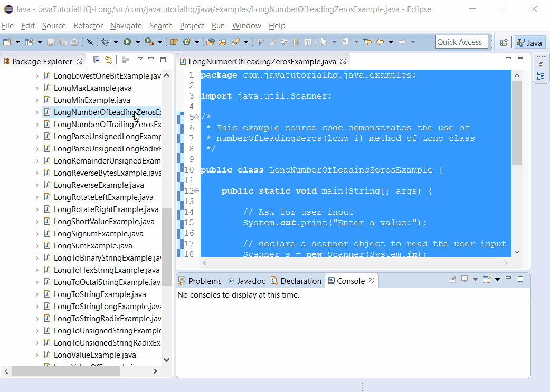Viewport: 550px width, 392px height.
Task: Click the Pin Console icon
Action: [452, 280]
